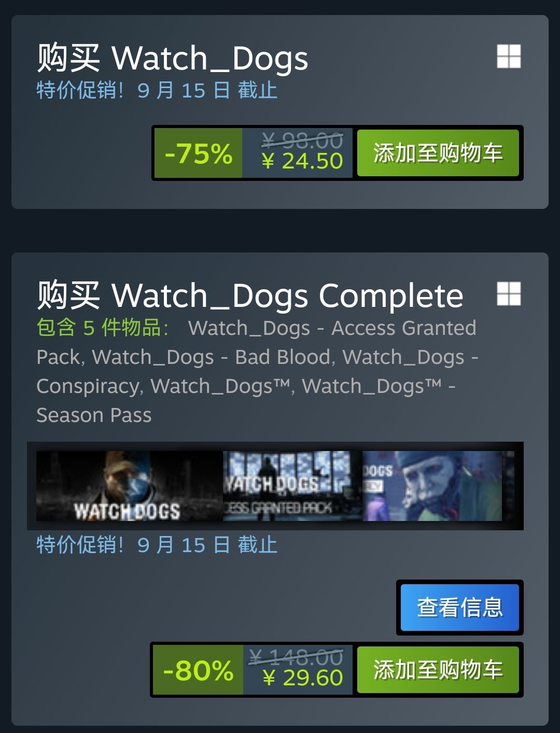
Task: Add Watch_Dogs at ¥24.50 to the cart
Action: (438, 153)
